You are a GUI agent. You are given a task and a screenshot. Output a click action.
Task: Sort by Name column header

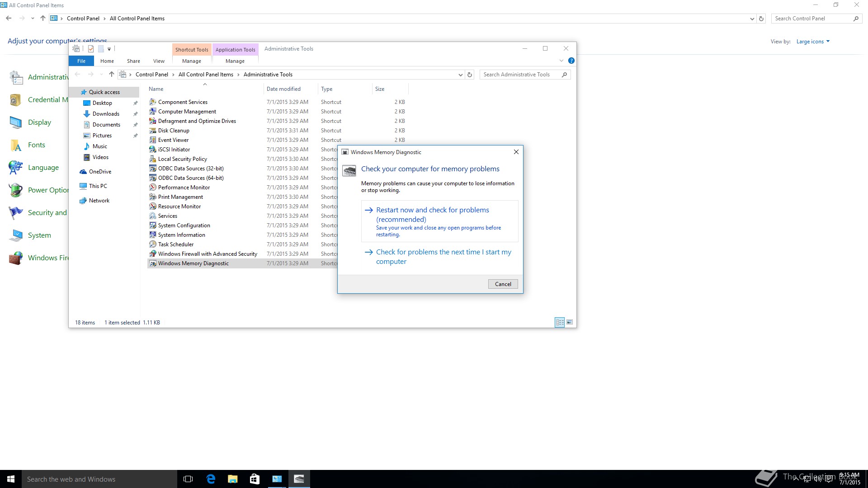coord(205,89)
